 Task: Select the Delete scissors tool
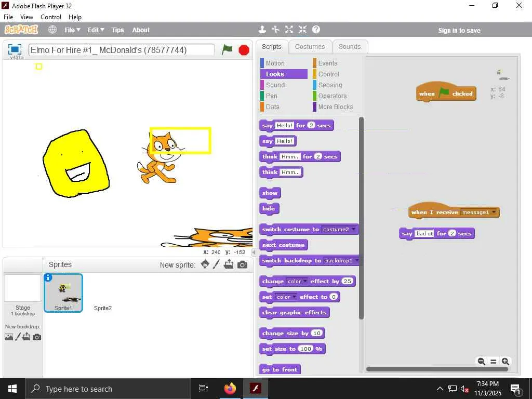pos(275,30)
